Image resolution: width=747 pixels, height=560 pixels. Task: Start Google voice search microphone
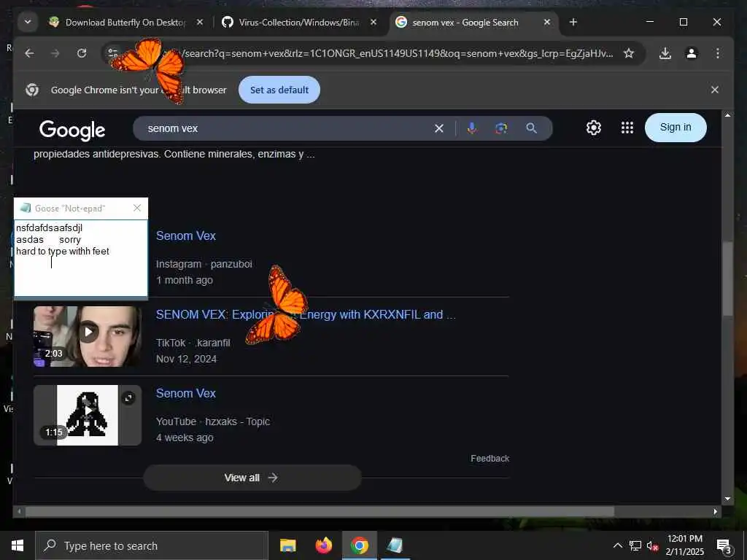pyautogui.click(x=472, y=128)
